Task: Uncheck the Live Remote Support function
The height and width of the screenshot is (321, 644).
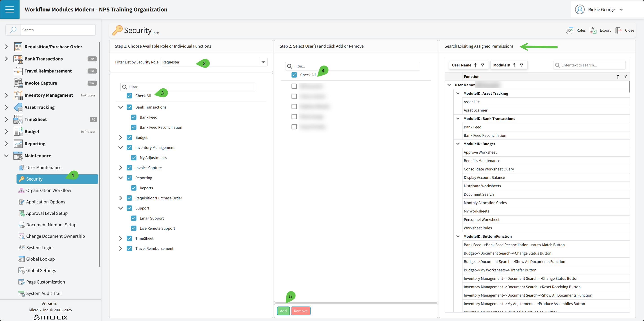Action: [134, 228]
